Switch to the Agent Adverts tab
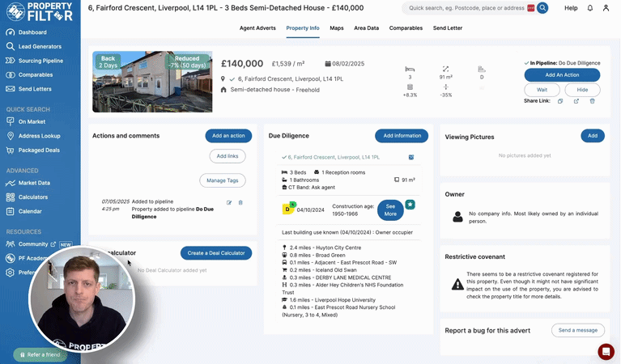Viewport: 621px width, 364px height. pyautogui.click(x=257, y=28)
